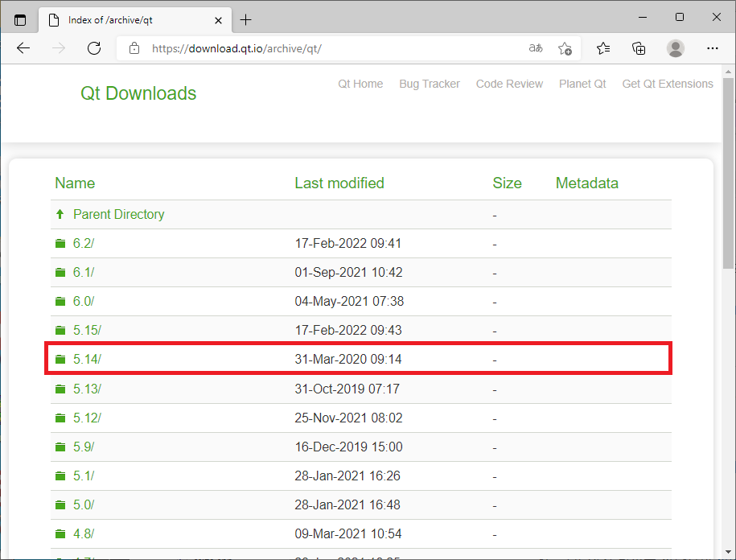This screenshot has height=560, width=736.
Task: Click the profile avatar icon
Action: coord(675,48)
